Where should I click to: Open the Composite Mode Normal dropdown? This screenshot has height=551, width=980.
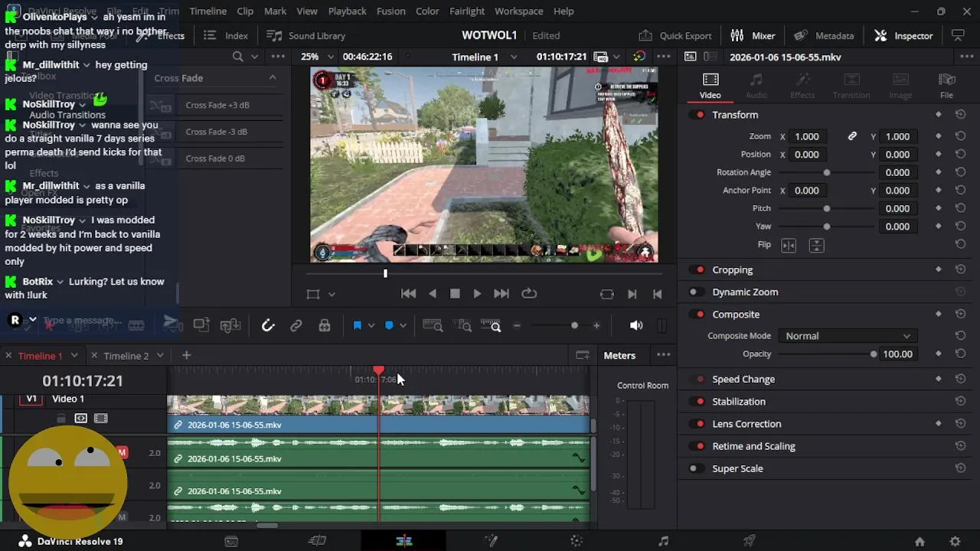point(847,336)
